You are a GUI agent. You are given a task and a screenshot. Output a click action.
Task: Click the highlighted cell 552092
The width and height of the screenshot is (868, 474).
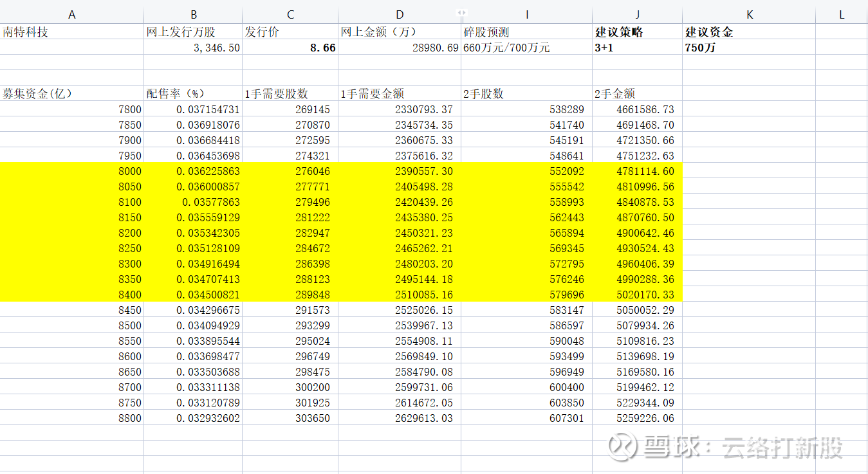tap(527, 171)
